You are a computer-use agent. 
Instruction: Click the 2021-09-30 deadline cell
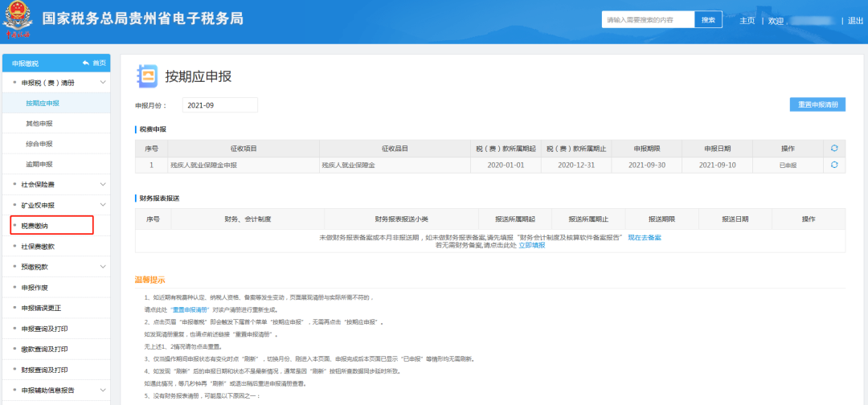pyautogui.click(x=646, y=165)
